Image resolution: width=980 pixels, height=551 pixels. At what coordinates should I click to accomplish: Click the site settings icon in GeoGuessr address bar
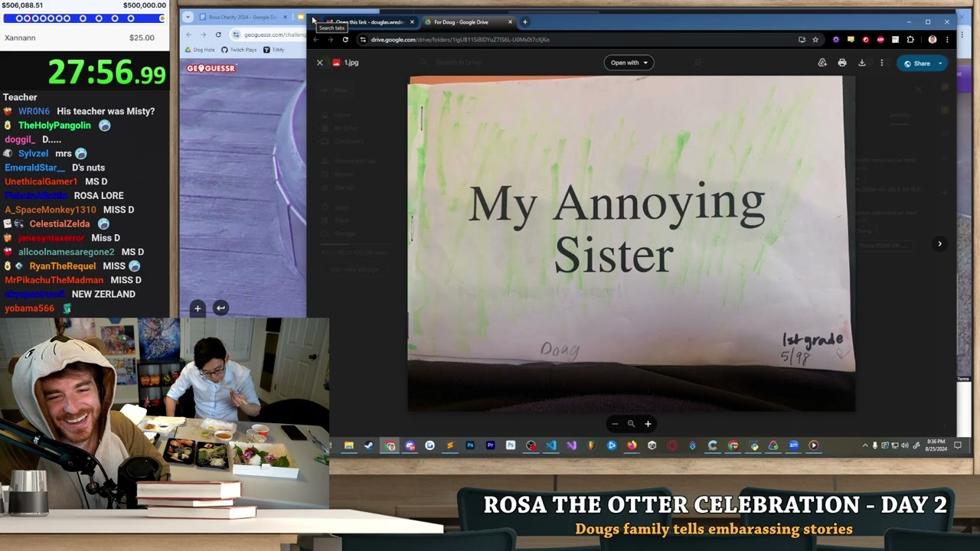click(236, 34)
